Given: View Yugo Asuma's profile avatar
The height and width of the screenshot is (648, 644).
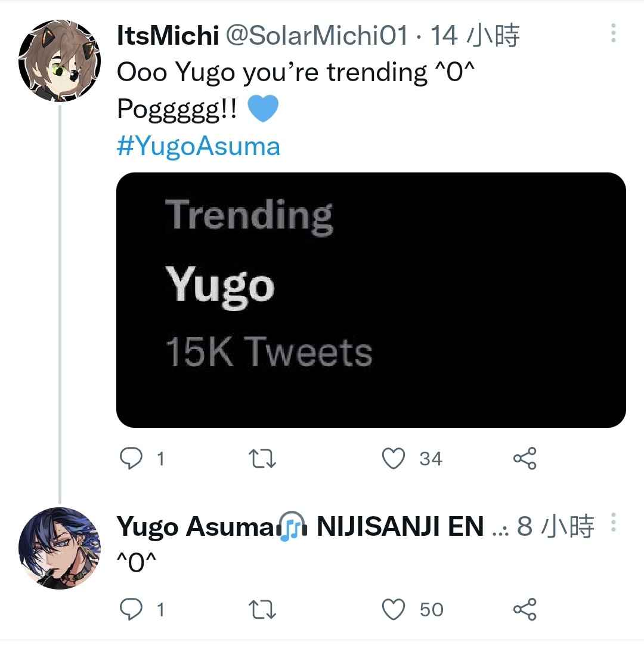Looking at the screenshot, I should pos(60,548).
